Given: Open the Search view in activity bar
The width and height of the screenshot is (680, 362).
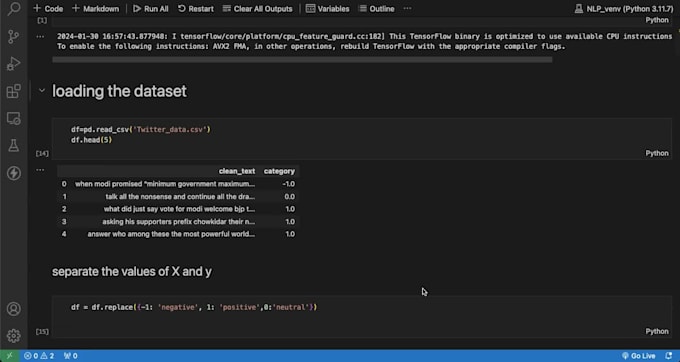Looking at the screenshot, I should tap(14, 8).
